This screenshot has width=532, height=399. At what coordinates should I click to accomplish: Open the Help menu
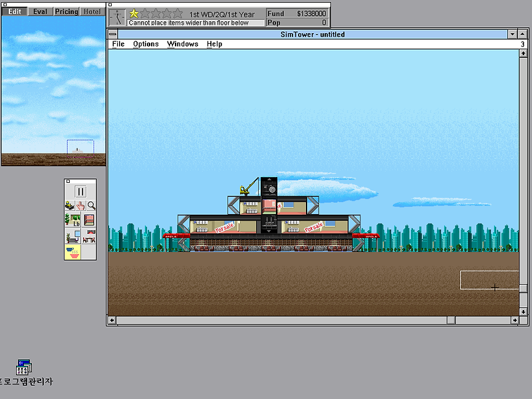click(x=214, y=44)
